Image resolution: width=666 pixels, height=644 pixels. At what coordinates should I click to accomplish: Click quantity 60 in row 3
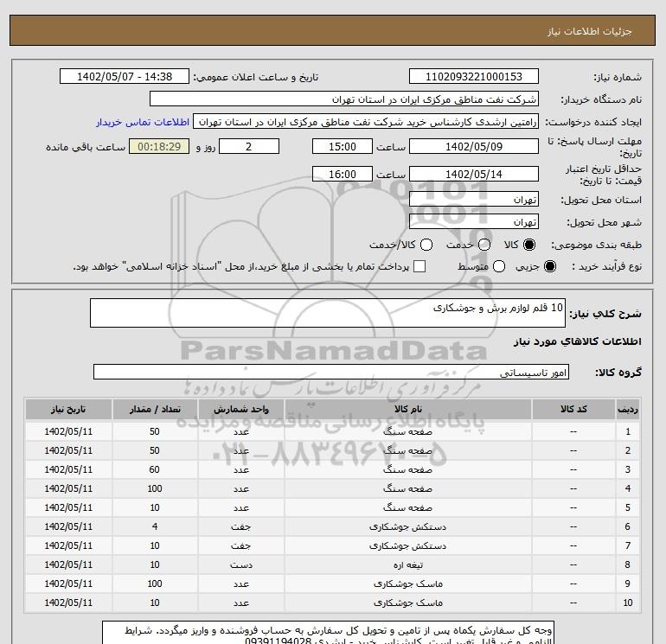click(155, 469)
